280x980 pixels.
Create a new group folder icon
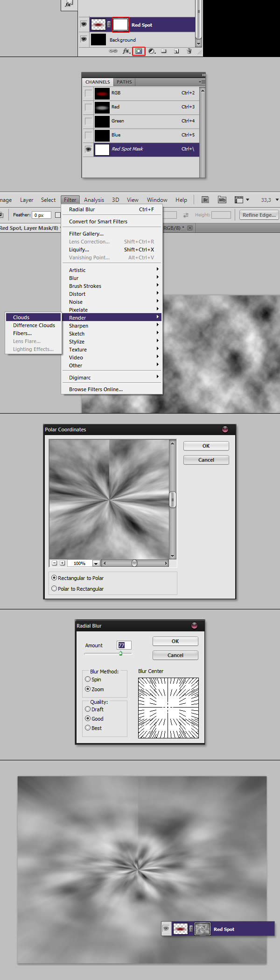point(164,51)
